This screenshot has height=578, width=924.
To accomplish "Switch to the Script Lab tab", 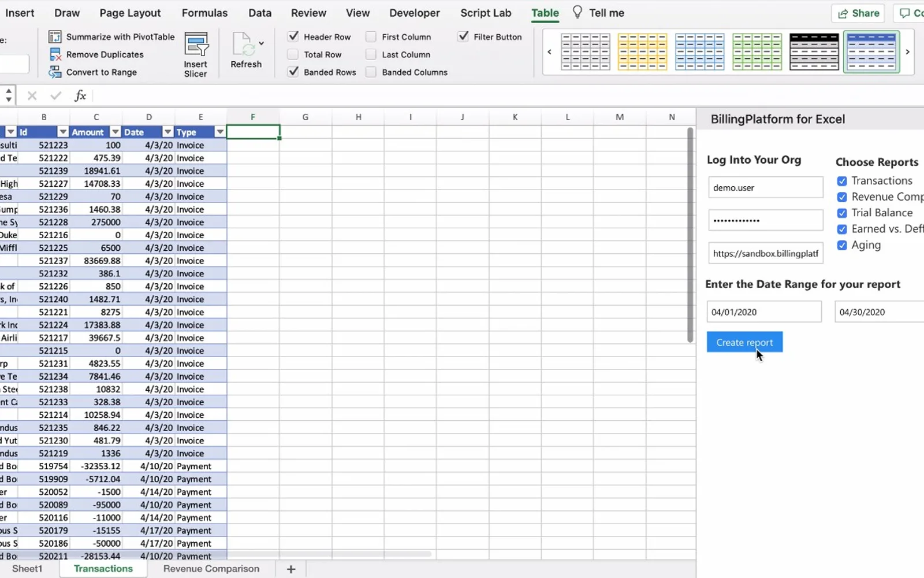I will (486, 13).
